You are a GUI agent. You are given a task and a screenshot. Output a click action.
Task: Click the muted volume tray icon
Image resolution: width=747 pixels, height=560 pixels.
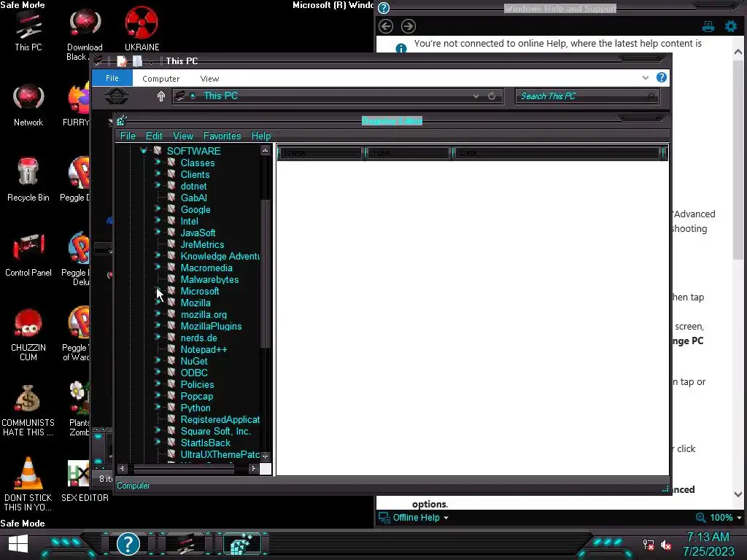666,545
